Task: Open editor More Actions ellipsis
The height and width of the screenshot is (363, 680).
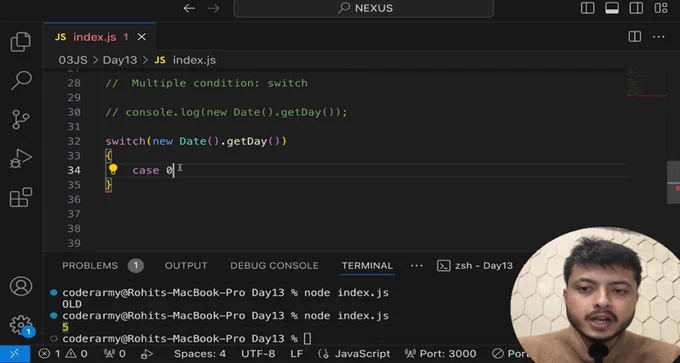Action: (x=658, y=37)
